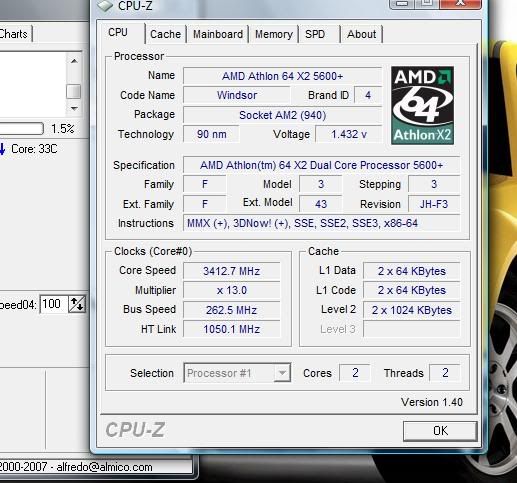
Task: Select the CPU tab
Action: coord(118,32)
